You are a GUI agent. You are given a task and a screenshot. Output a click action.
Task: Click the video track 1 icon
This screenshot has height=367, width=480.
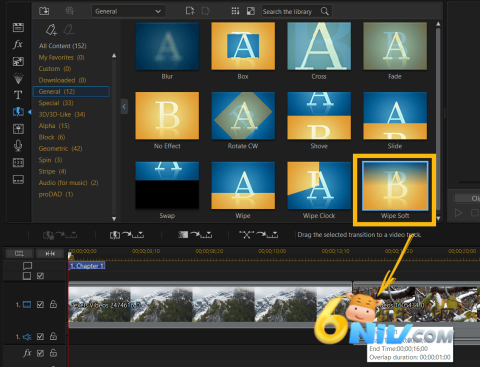pyautogui.click(x=27, y=304)
